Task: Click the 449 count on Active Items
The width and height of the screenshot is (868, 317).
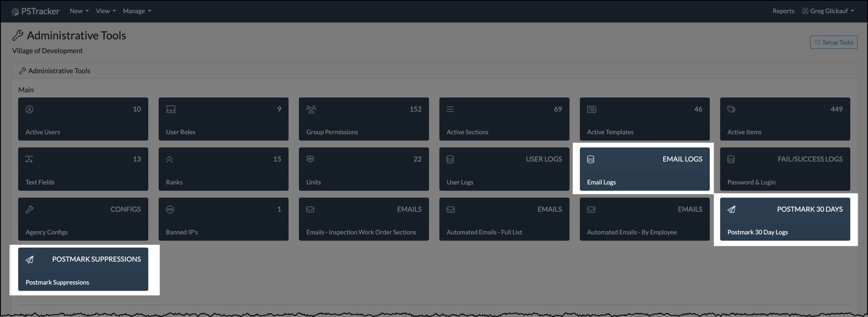Action: (x=836, y=109)
